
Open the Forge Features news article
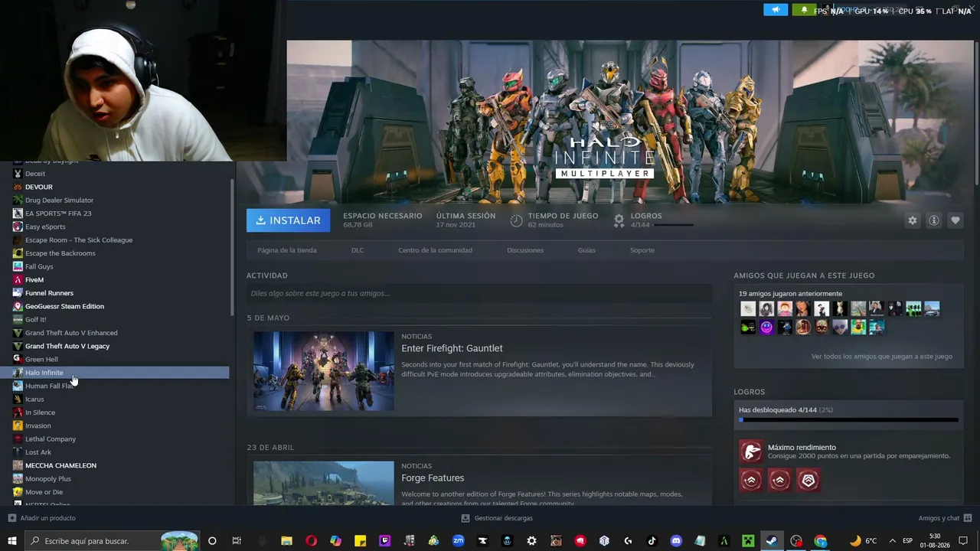(x=433, y=478)
